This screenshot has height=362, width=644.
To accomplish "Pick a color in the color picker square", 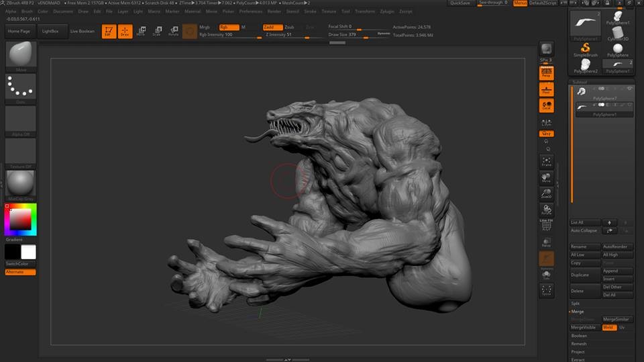I will click(x=19, y=220).
